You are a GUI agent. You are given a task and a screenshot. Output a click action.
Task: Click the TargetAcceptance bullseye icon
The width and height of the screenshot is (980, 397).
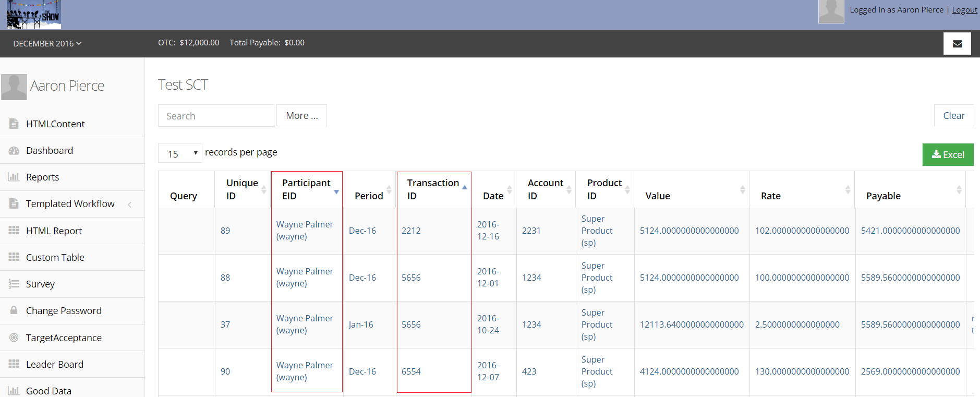click(x=14, y=338)
